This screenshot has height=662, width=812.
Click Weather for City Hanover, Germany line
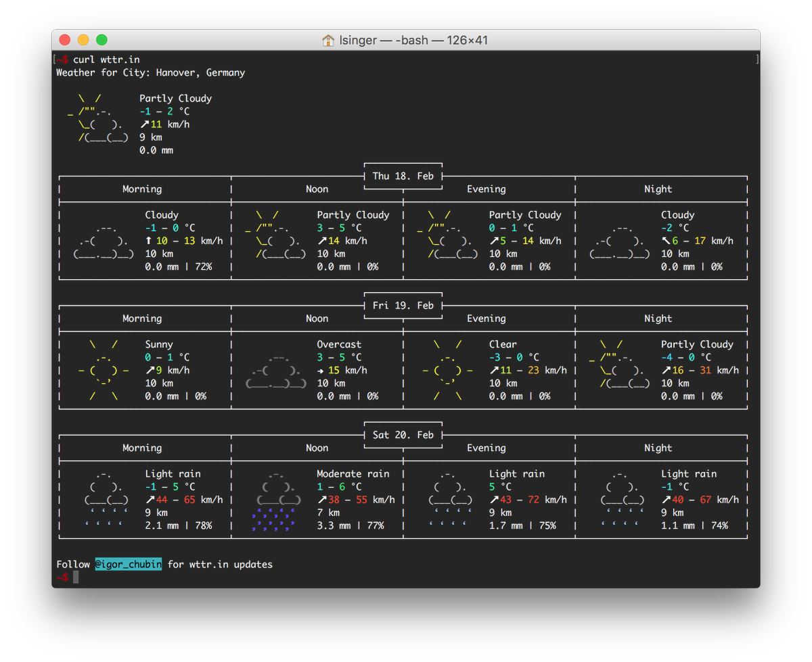click(x=151, y=72)
